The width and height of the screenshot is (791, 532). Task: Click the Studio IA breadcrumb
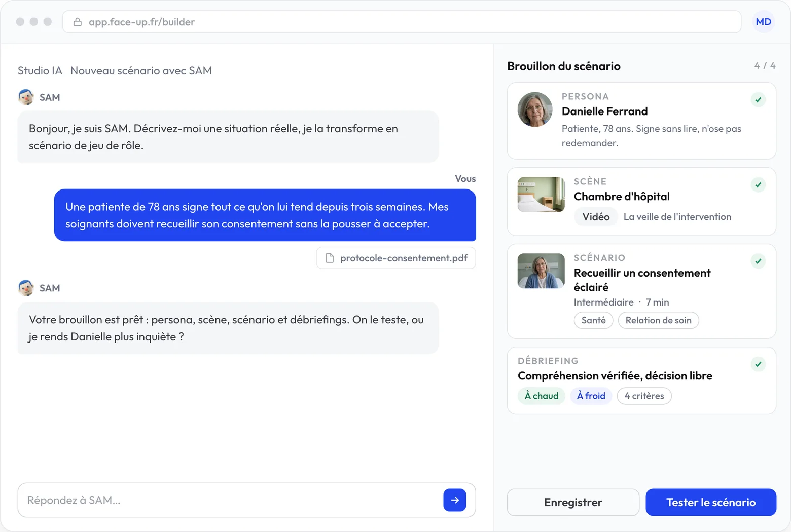coord(40,71)
